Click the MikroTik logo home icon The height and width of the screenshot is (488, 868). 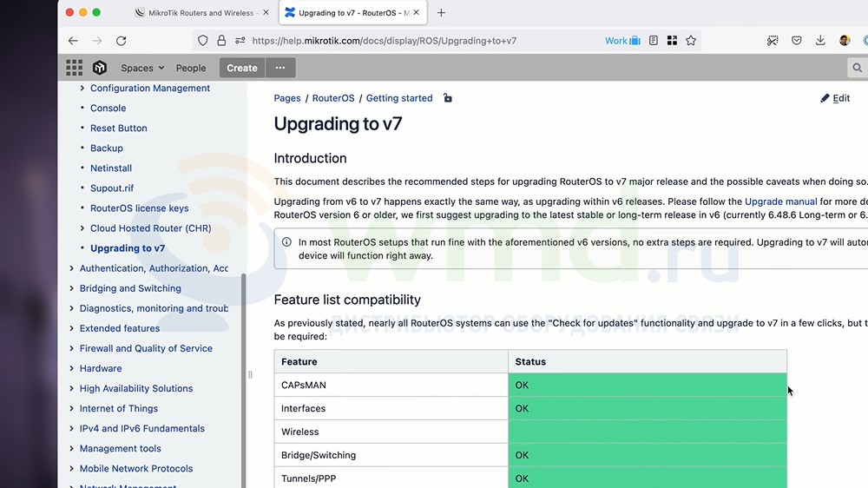(100, 68)
